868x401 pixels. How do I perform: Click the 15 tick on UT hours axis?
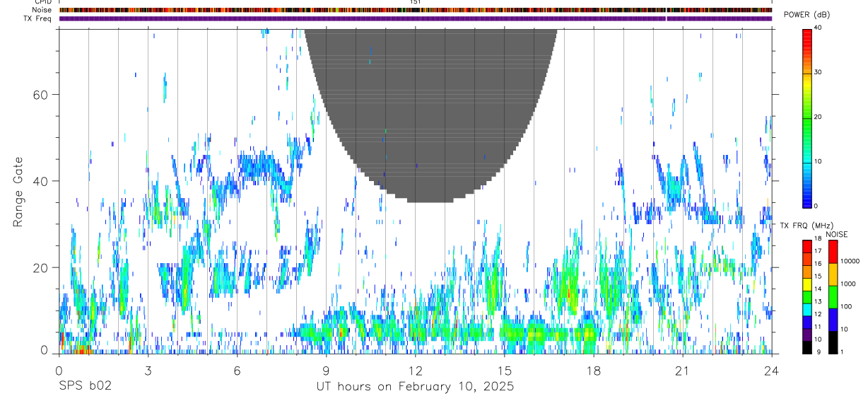coord(504,370)
